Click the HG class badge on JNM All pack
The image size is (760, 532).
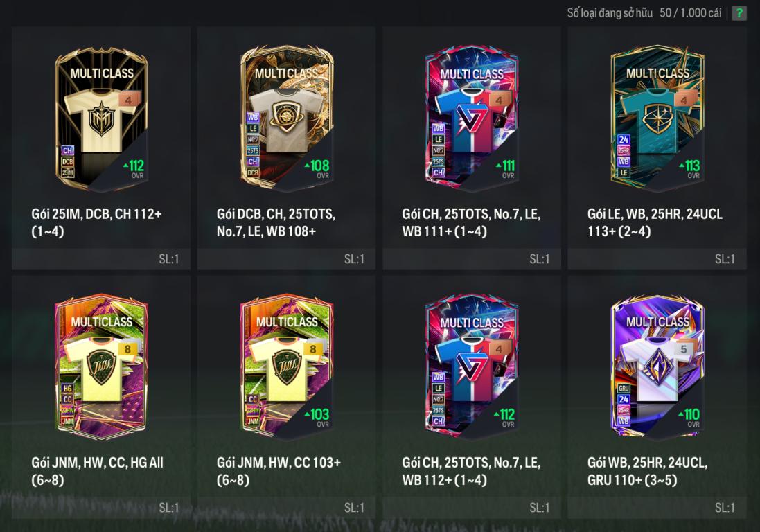tap(67, 388)
